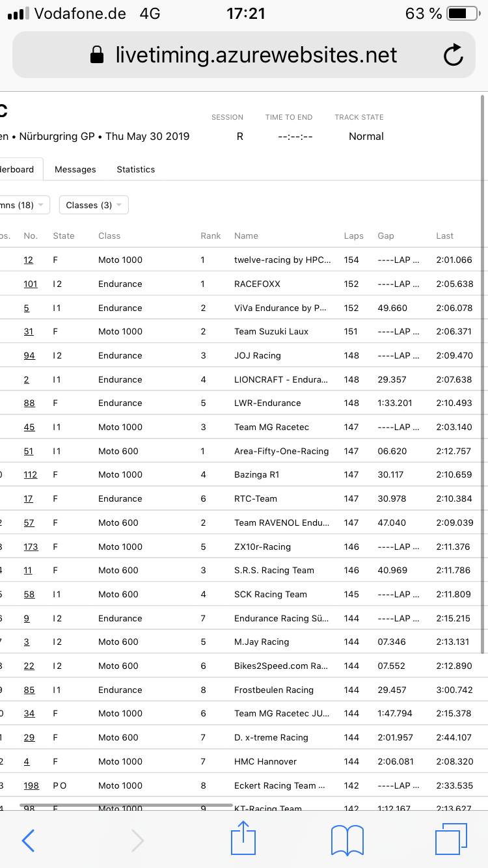Tap the reload page icon
This screenshot has height=868, width=488.
click(x=453, y=55)
